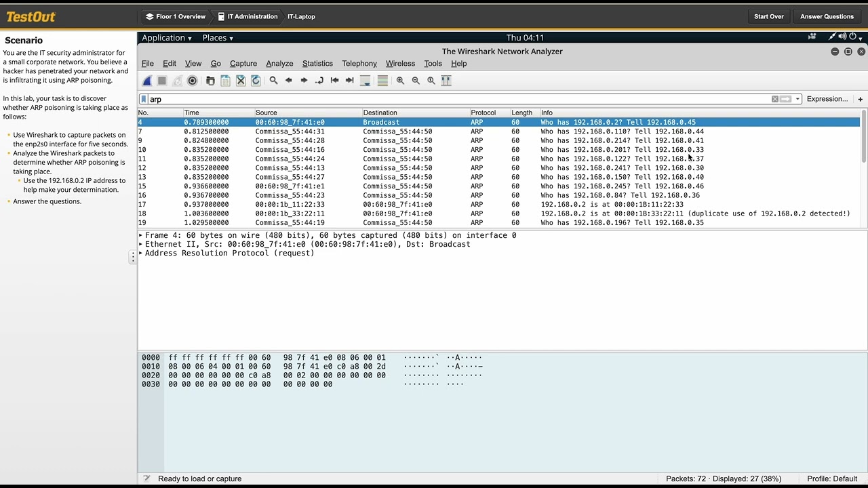
Task: Open a capture file icon
Action: pos(210,81)
